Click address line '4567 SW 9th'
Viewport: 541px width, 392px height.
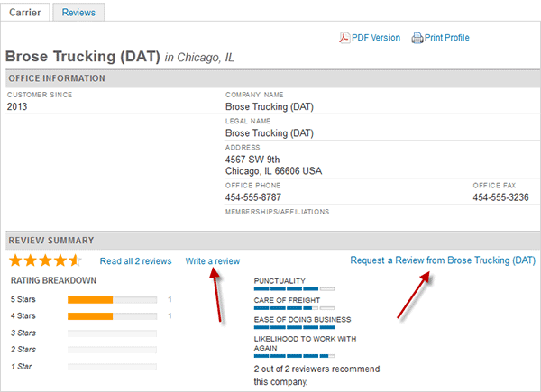click(x=252, y=160)
